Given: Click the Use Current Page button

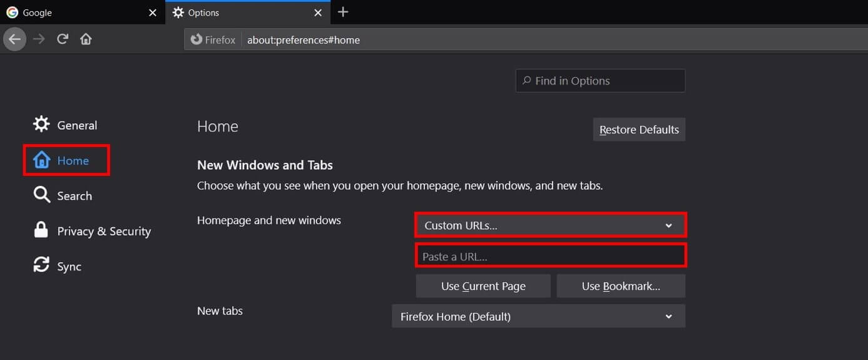Looking at the screenshot, I should (x=483, y=286).
